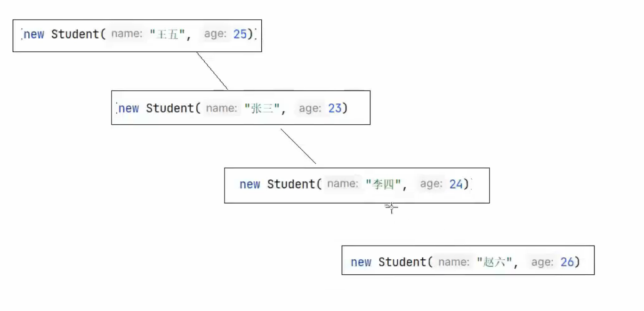
Task: Select the age value 24
Action: point(456,184)
